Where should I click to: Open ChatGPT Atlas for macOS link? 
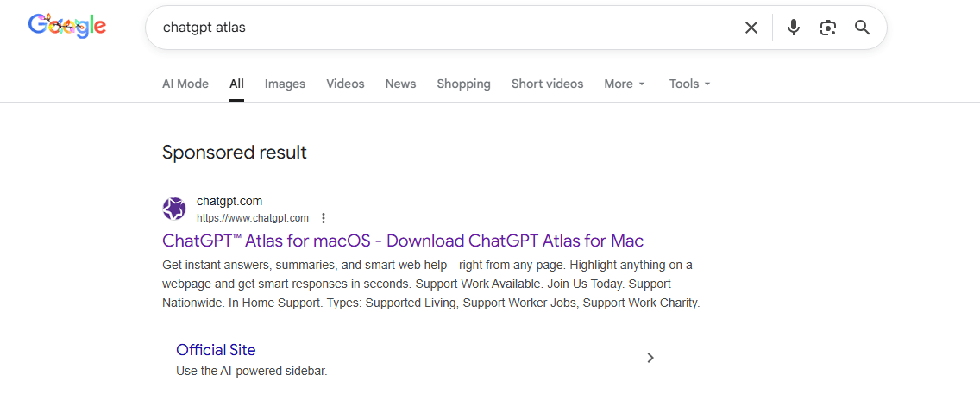coord(402,241)
